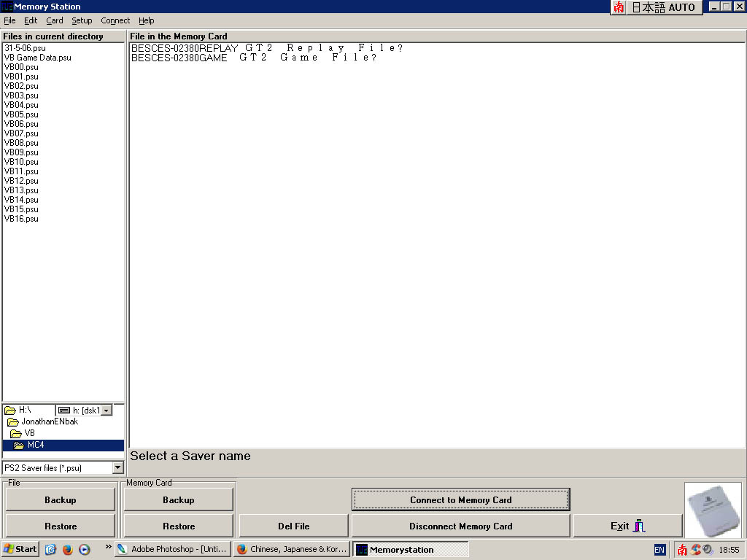The height and width of the screenshot is (560, 747).
Task: Click the red kanji IME tray icon
Action: click(x=682, y=550)
